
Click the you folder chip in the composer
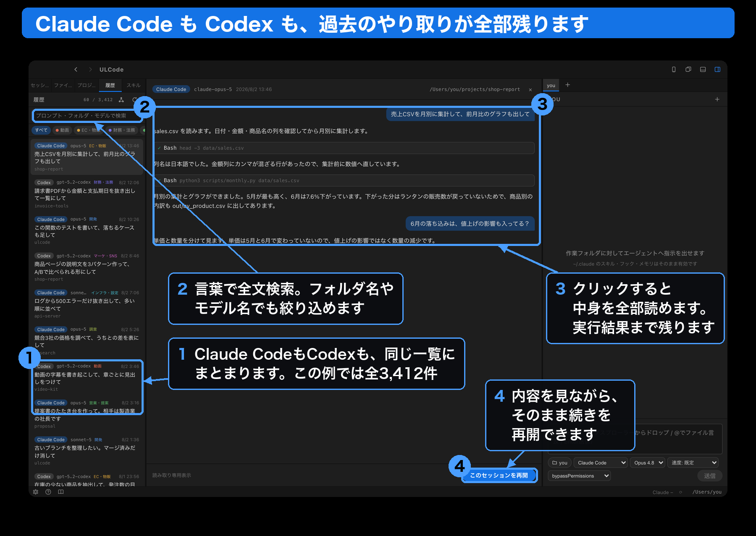(x=559, y=463)
